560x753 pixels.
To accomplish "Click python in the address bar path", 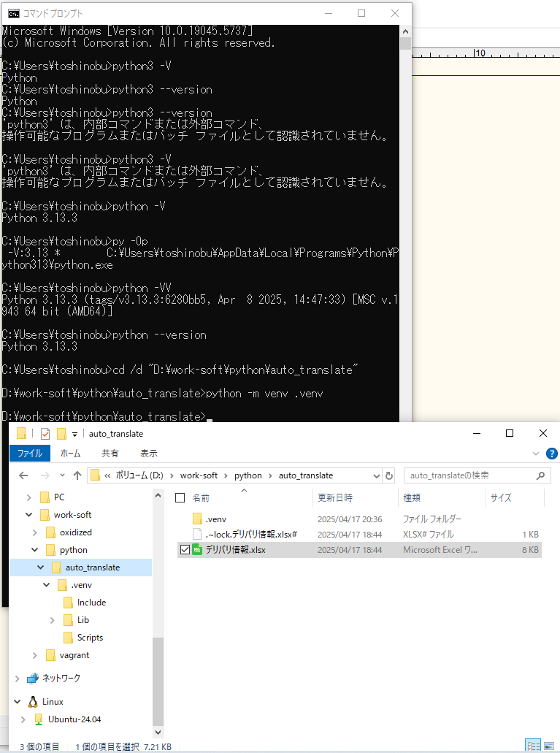I will 248,475.
